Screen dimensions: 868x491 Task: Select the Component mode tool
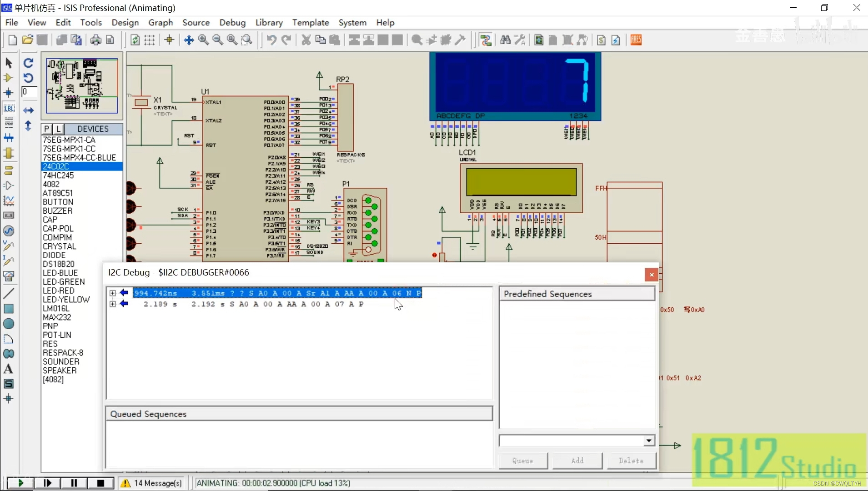pos(9,78)
